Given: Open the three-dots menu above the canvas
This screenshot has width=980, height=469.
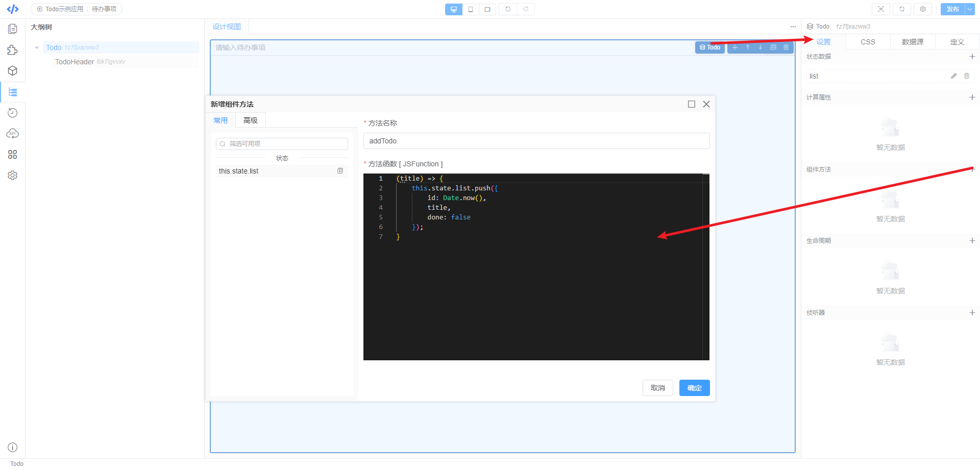Looking at the screenshot, I should [x=793, y=27].
